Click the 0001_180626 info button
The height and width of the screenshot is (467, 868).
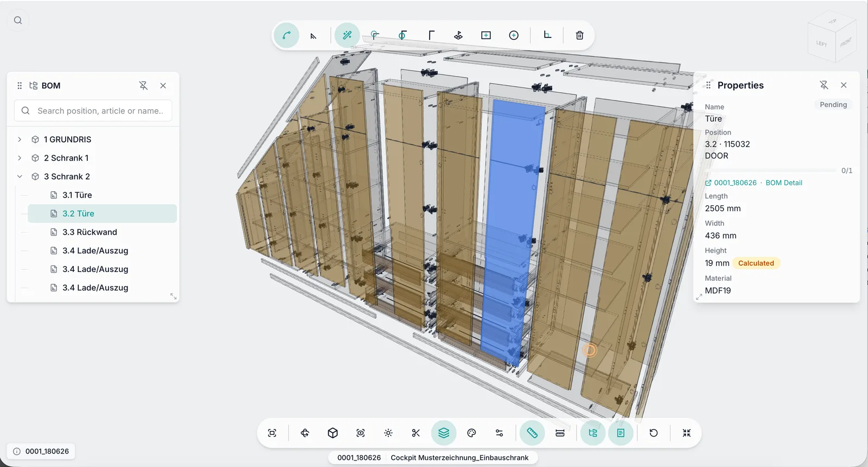pos(41,451)
